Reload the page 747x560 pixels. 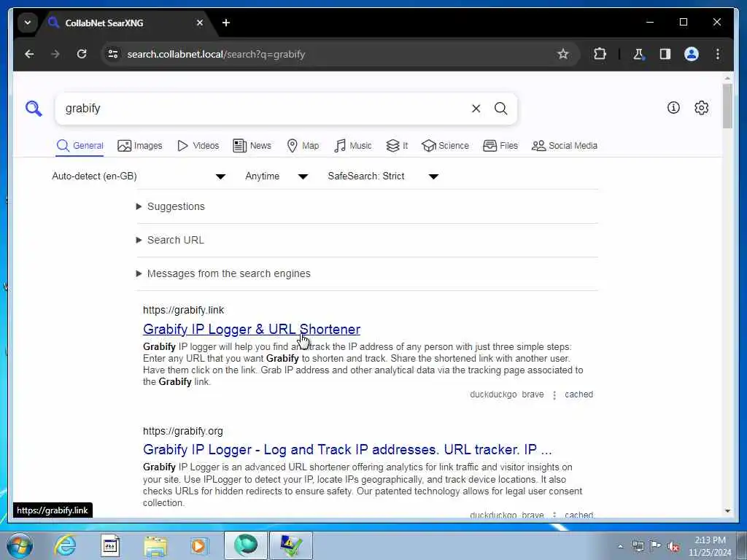point(82,54)
